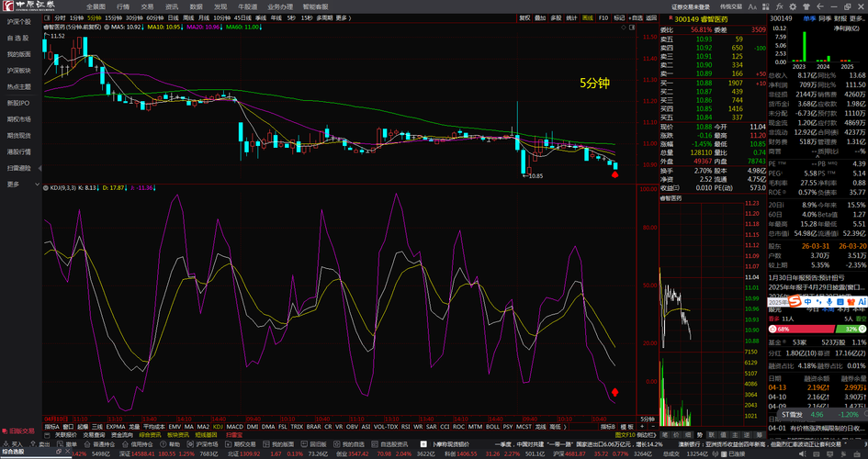Toggle the 画线 drawing tool button
Viewport: 868px width, 459px height.
587,17
